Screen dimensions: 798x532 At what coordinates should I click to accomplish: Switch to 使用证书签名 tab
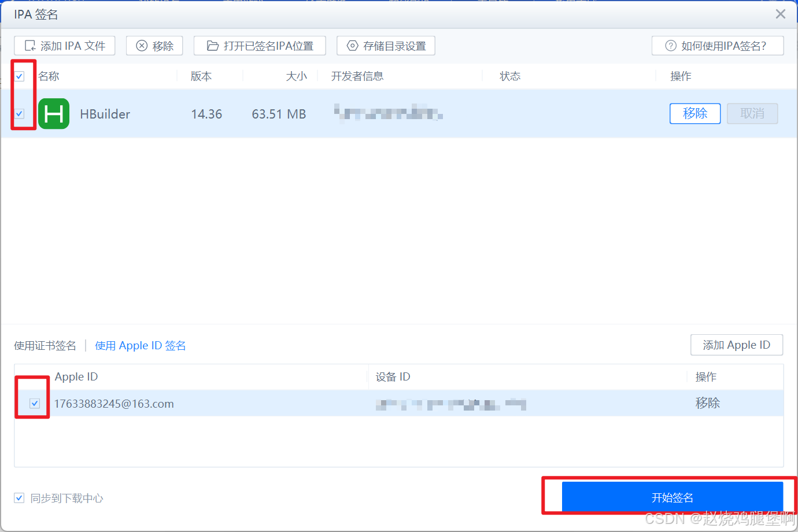point(45,345)
